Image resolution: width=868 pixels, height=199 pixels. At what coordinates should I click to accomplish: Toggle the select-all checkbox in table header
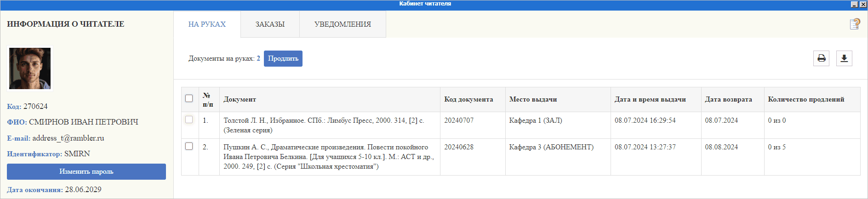coord(189,98)
